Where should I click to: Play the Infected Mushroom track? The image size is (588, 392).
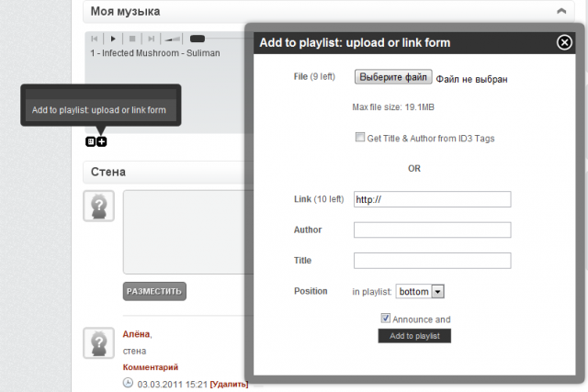pyautogui.click(x=113, y=39)
